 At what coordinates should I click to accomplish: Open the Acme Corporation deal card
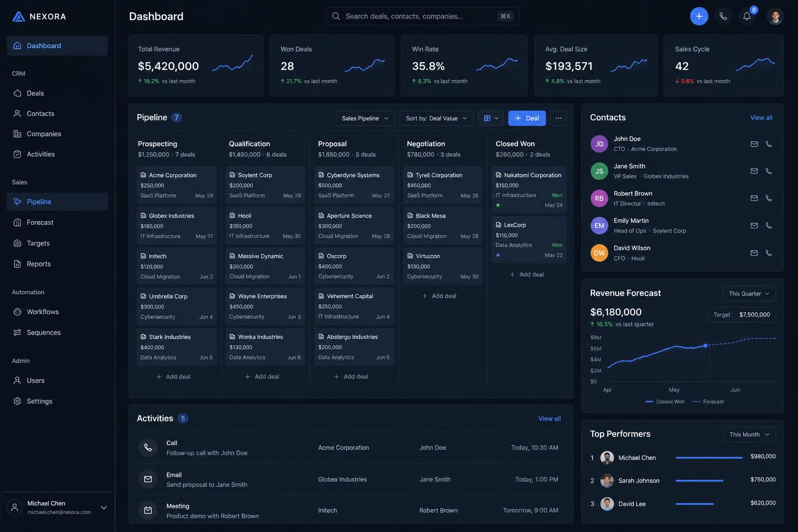click(177, 185)
